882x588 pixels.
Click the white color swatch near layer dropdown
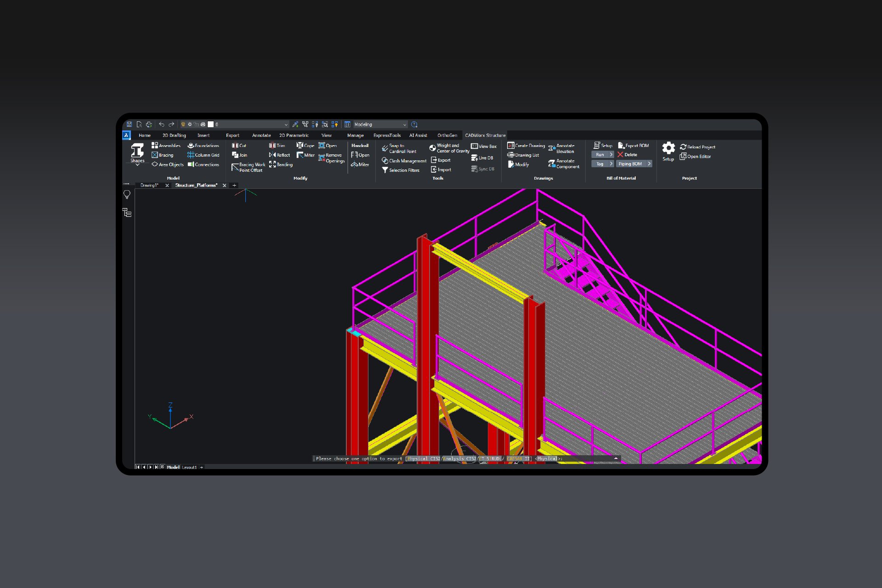click(x=210, y=124)
